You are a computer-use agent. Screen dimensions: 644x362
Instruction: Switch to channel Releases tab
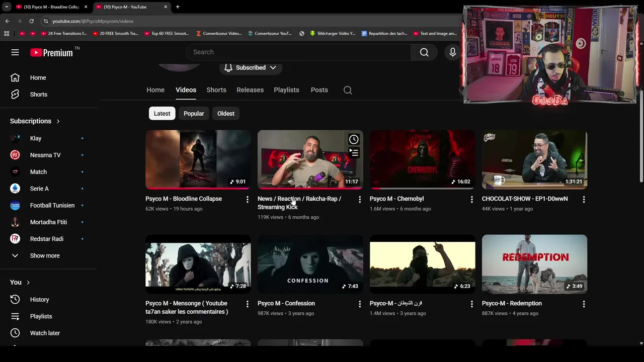[x=250, y=90]
